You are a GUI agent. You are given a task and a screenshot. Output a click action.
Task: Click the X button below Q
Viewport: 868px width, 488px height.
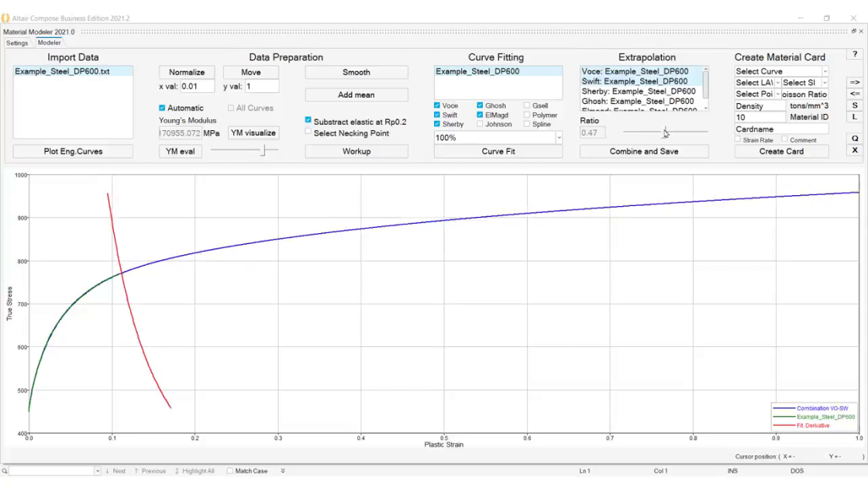pyautogui.click(x=855, y=150)
